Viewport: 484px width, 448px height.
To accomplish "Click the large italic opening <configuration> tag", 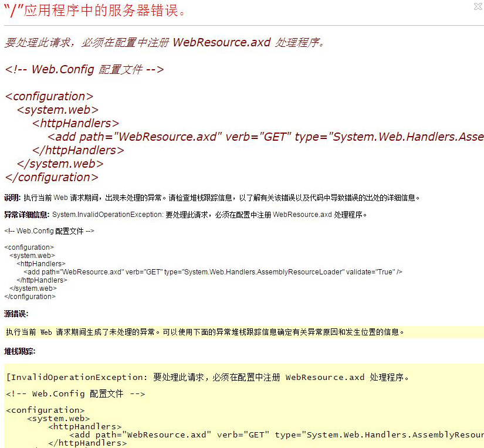I will pos(49,96).
